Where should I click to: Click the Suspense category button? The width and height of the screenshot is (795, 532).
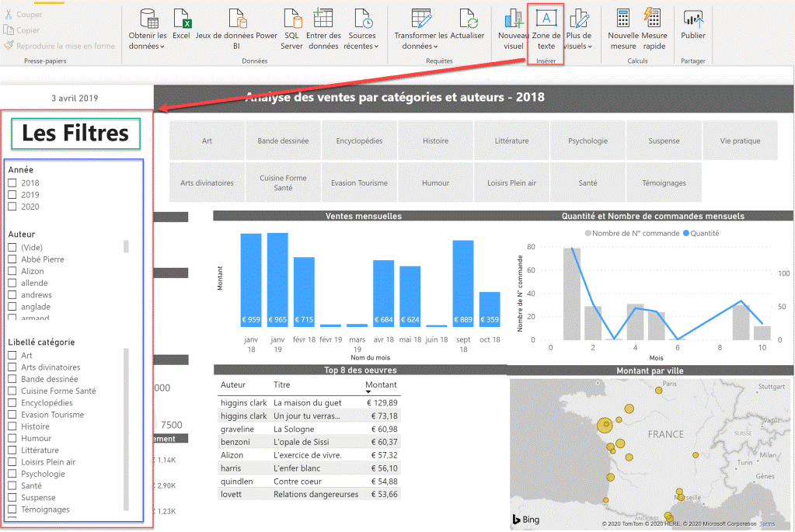[664, 141]
